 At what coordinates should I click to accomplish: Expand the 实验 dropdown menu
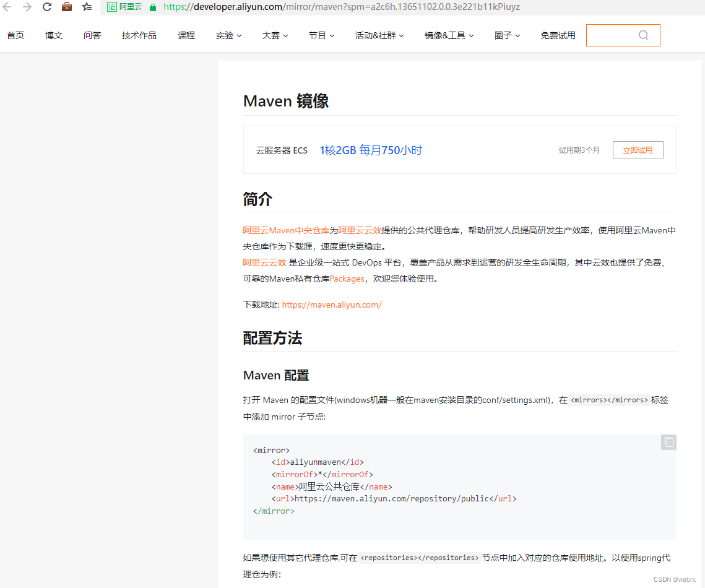(x=228, y=35)
